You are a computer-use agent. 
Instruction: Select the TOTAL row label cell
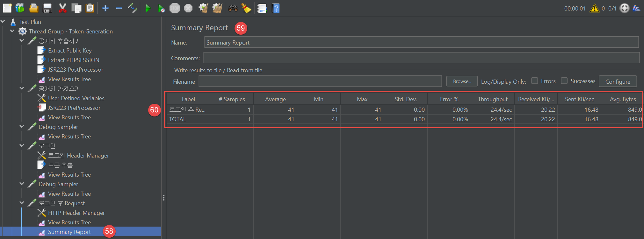(188, 119)
